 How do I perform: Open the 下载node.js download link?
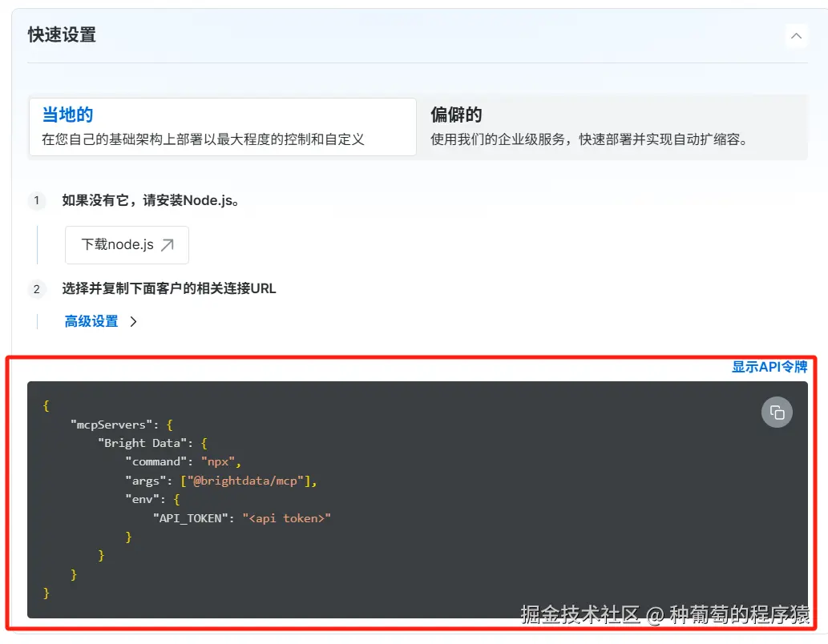pyautogui.click(x=127, y=245)
